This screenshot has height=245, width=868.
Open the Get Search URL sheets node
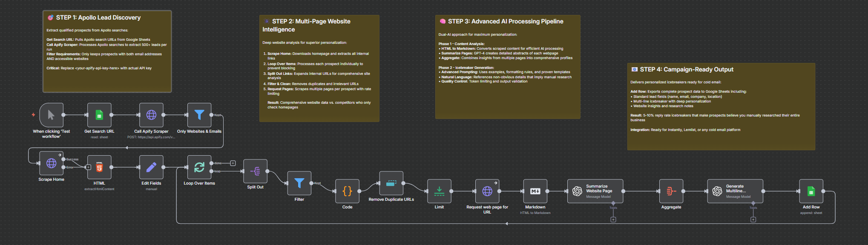(x=99, y=115)
